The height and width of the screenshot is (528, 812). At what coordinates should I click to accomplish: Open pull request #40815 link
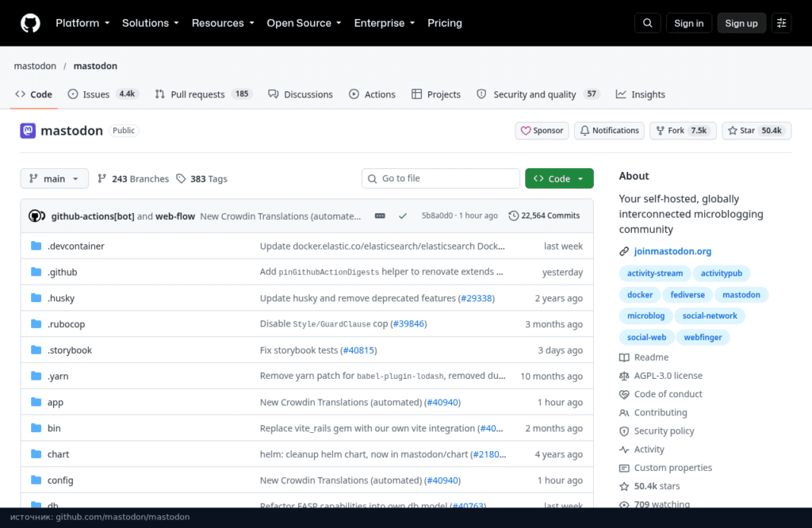click(x=358, y=350)
